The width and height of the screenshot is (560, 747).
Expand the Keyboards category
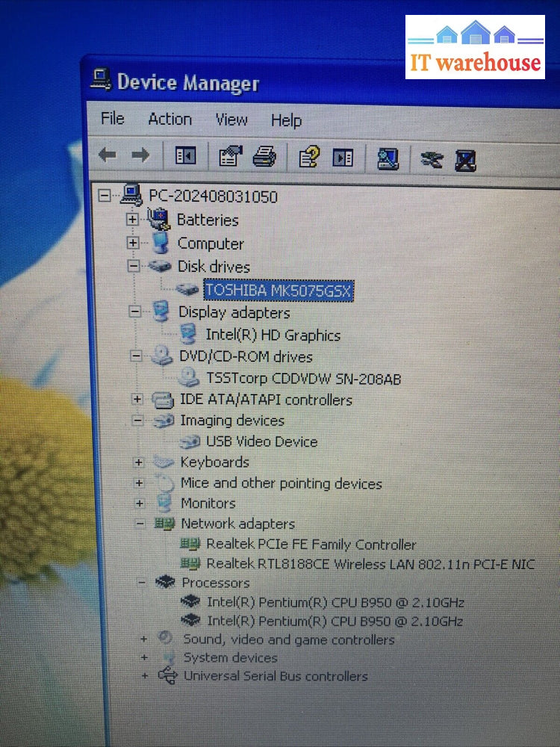pyautogui.click(x=139, y=462)
